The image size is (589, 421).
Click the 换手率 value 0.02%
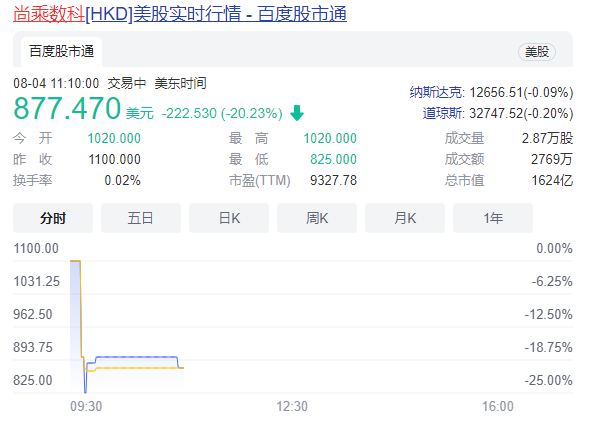click(x=122, y=181)
